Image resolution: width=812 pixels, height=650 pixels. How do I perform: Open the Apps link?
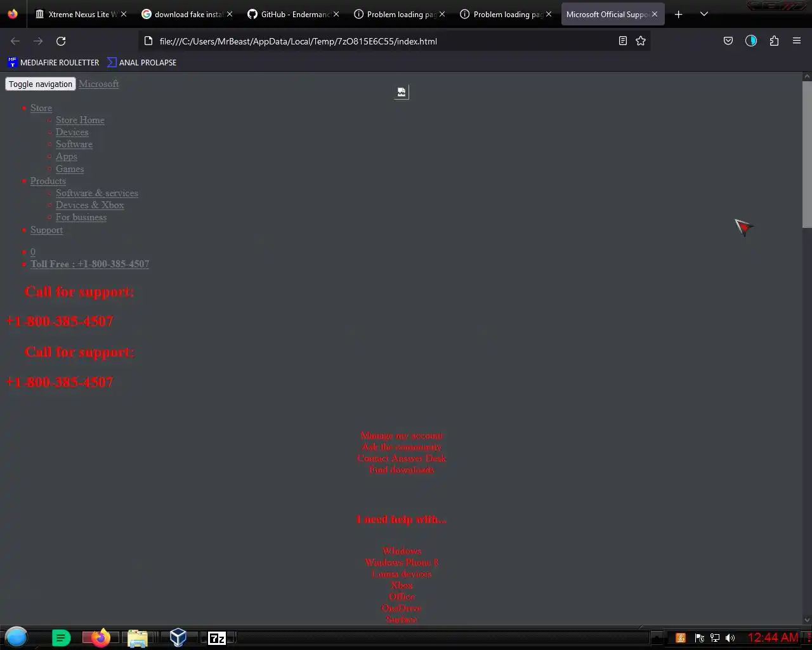[66, 156]
